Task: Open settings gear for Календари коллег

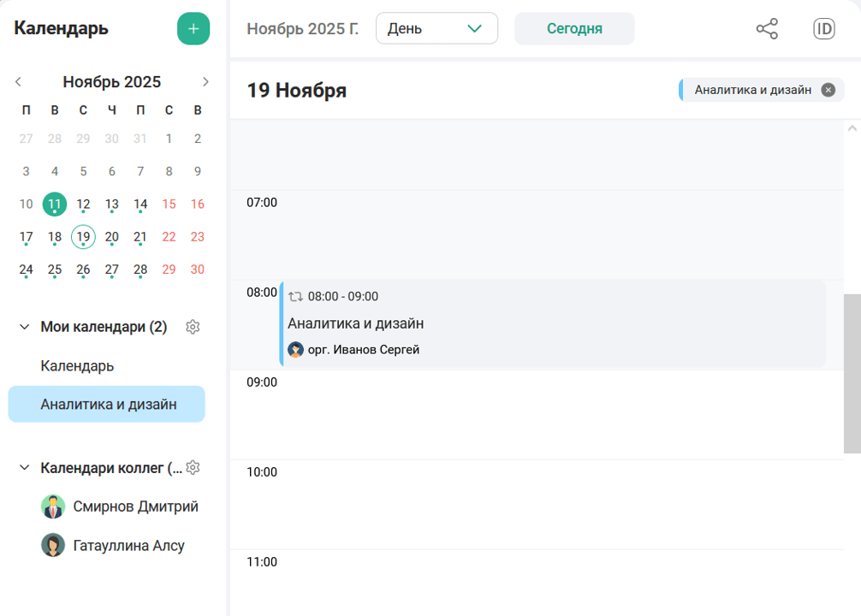Action: [193, 468]
